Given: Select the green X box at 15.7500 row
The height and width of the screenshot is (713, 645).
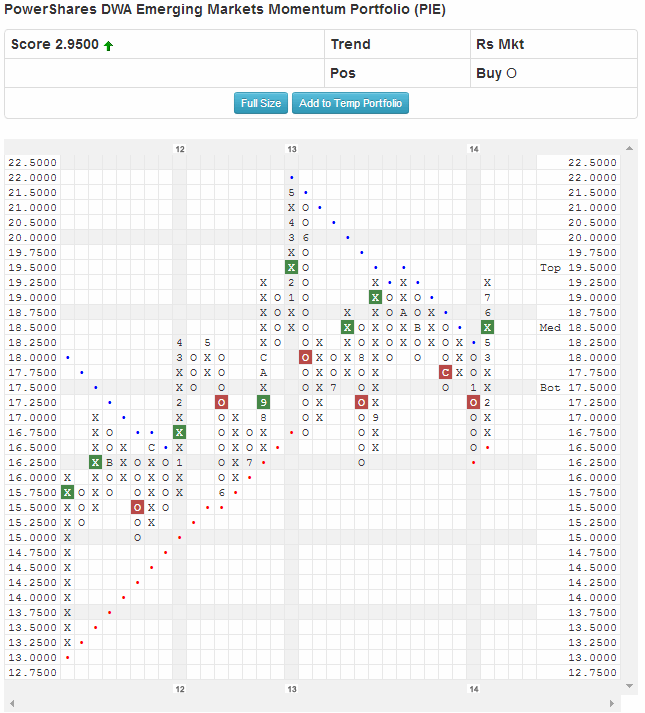Looking at the screenshot, I should point(67,492).
